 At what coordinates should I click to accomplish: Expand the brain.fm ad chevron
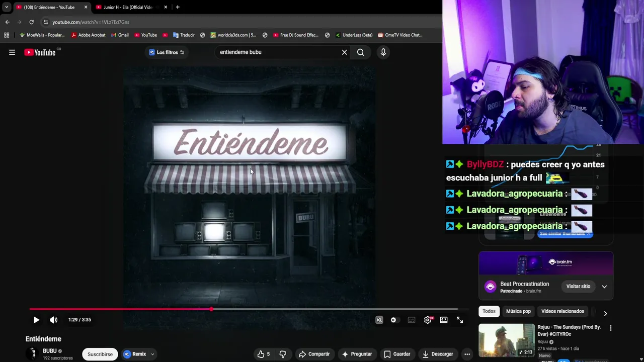pyautogui.click(x=604, y=287)
